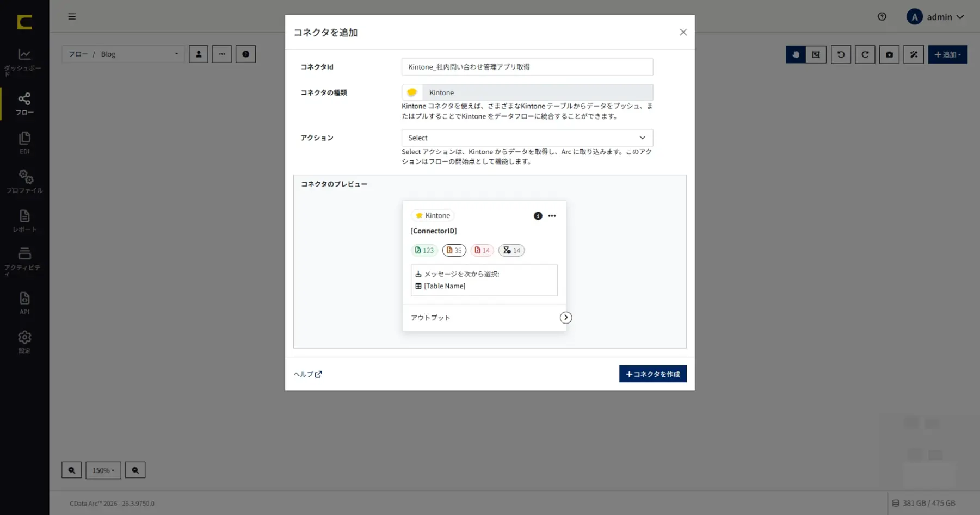Click the [Table Name] text in preview
Screen dimensions: 980x515
445,286
